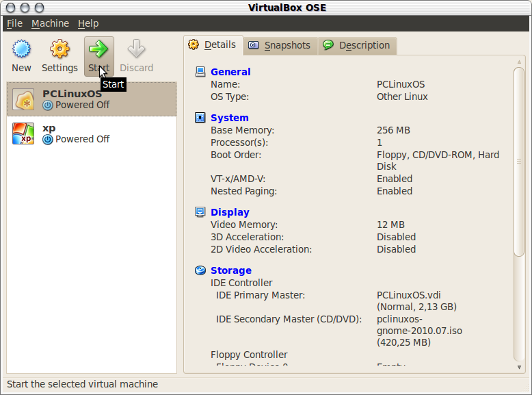Select the PCLinuxOS machine name
This screenshot has width=532, height=395.
point(72,94)
